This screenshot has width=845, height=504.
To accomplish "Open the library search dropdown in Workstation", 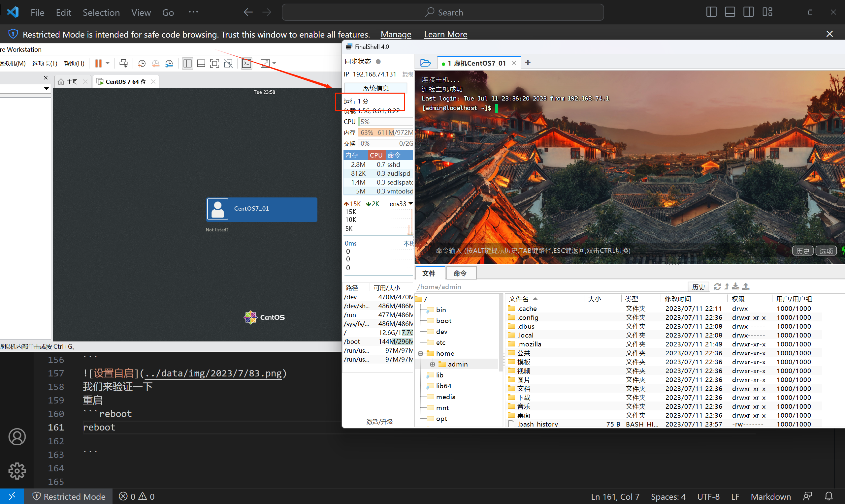I will tap(47, 89).
